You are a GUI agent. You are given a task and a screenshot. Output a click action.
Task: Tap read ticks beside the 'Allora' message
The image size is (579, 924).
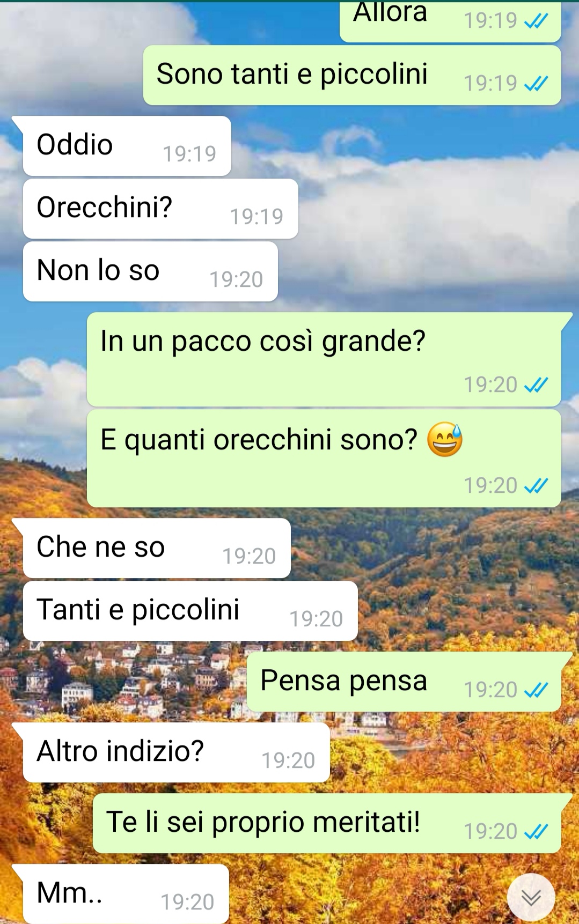click(x=536, y=21)
